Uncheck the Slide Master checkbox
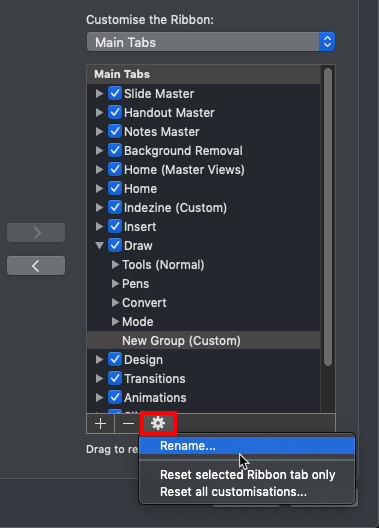 [x=115, y=93]
